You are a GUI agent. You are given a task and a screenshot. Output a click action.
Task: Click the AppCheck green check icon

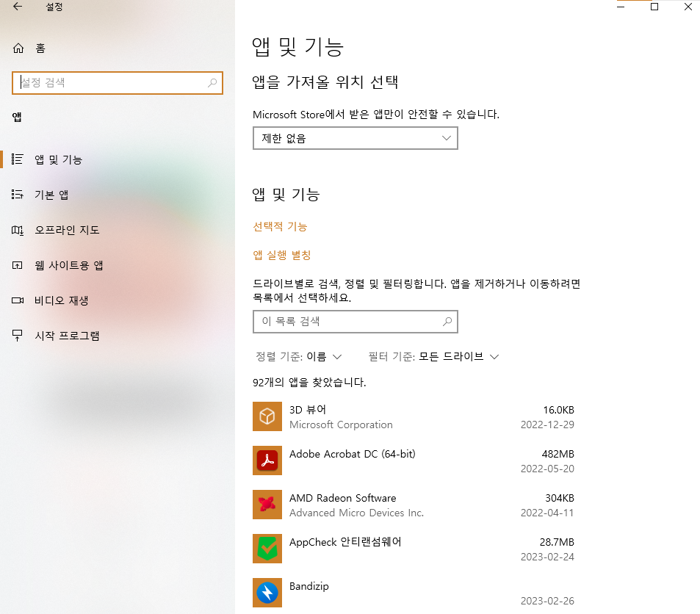pos(267,549)
